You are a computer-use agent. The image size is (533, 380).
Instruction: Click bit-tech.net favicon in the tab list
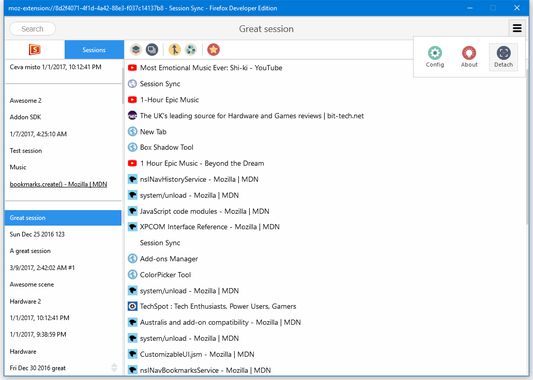(x=132, y=116)
